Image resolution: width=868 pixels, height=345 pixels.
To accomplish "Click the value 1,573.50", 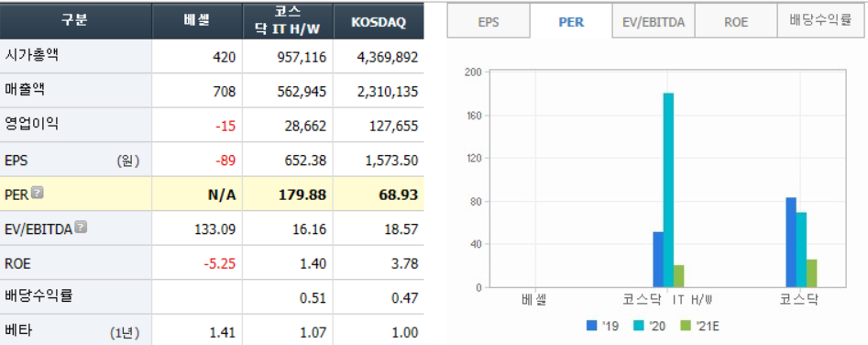I will [x=391, y=161].
